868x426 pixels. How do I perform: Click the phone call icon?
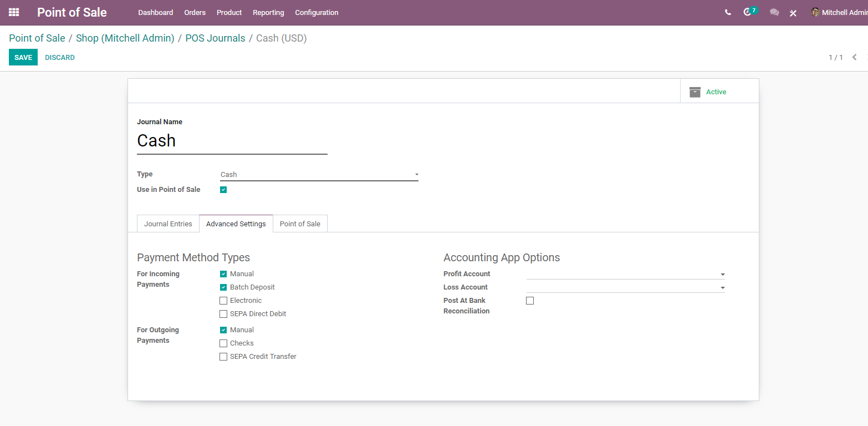[x=728, y=12]
